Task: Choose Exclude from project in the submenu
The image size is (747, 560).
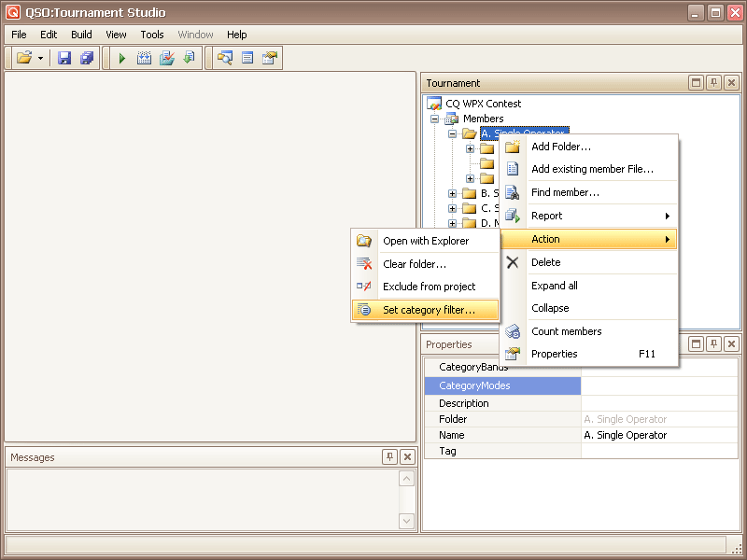Action: pyautogui.click(x=429, y=287)
